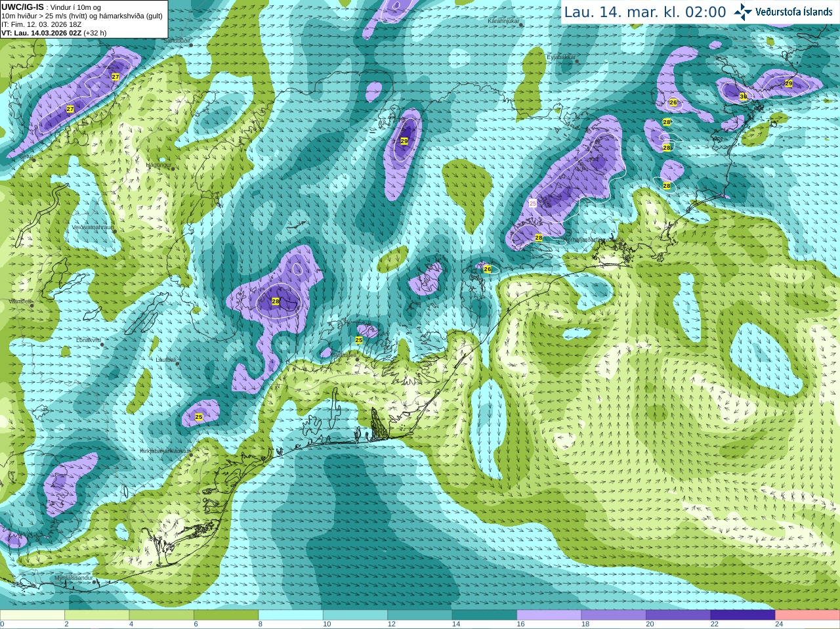Click the scale value 8 on the legend
Screen dimensions: 840x629
click(261, 624)
